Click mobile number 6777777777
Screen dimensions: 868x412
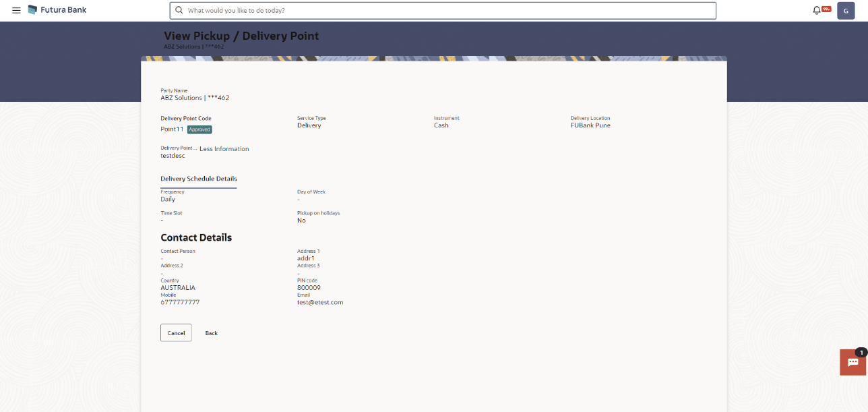(x=180, y=302)
